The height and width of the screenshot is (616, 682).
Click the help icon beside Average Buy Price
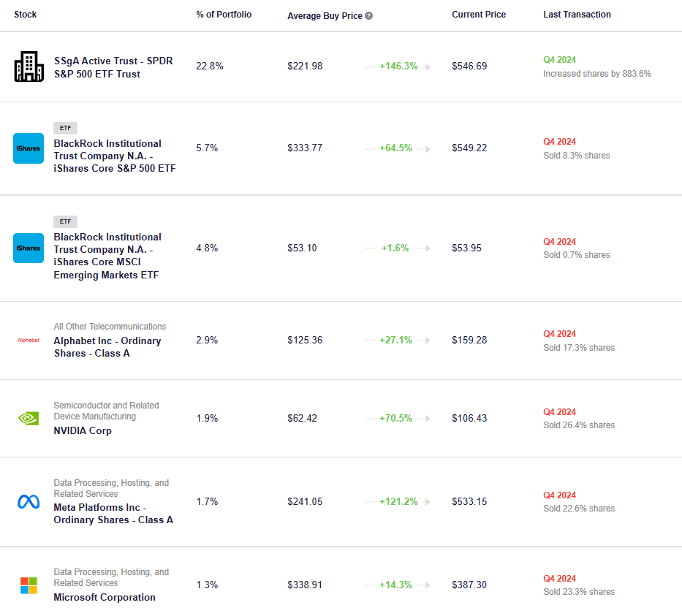point(369,15)
